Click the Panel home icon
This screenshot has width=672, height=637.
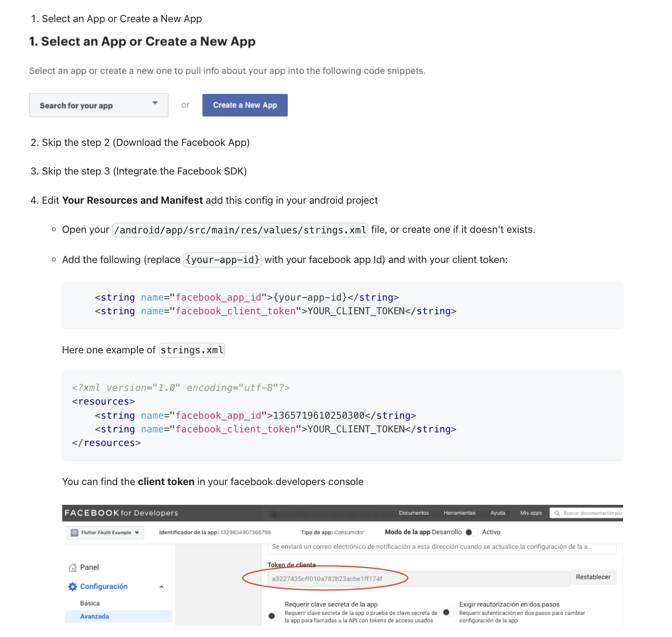[72, 567]
